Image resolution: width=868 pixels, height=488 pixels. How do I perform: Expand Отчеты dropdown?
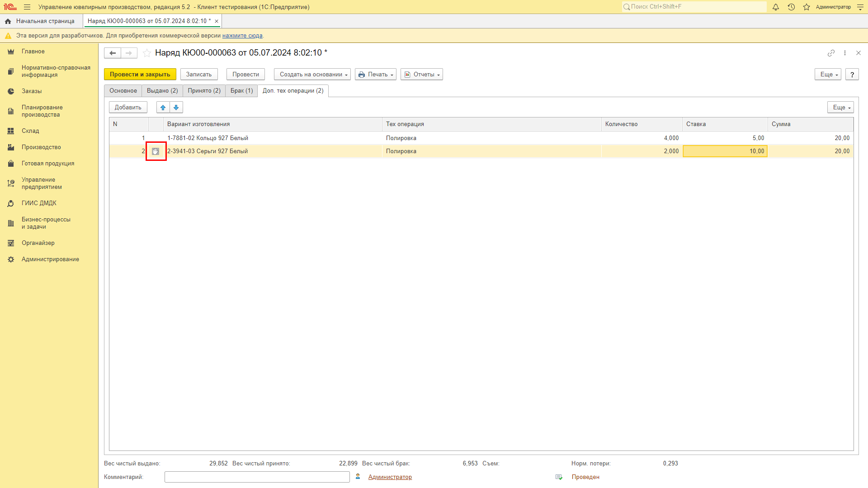[x=422, y=75]
